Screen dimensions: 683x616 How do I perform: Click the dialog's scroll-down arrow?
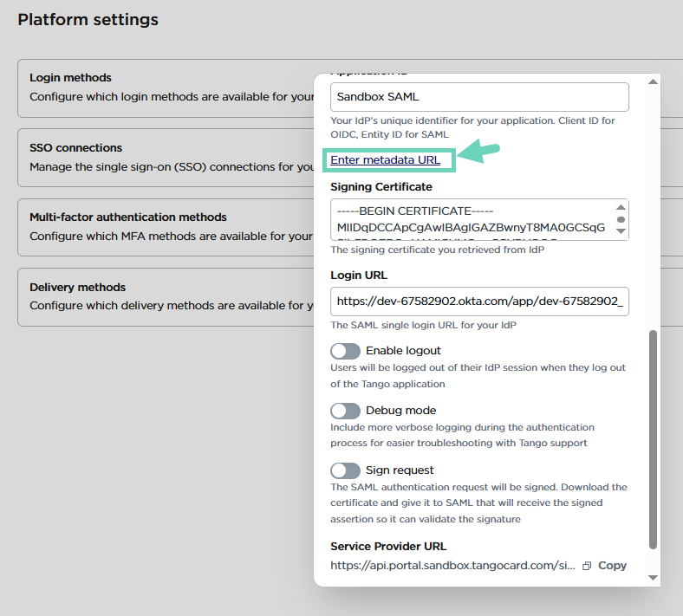[654, 578]
